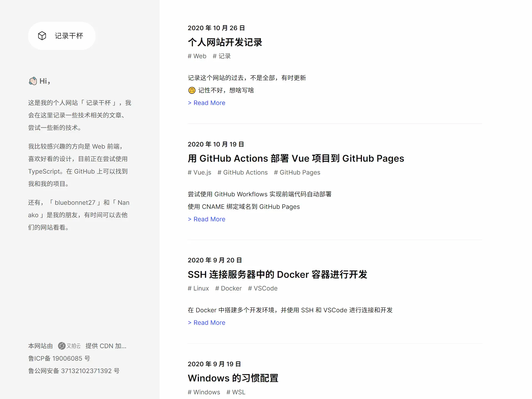Select the #WSL tag
The image size is (532, 399).
tap(236, 392)
